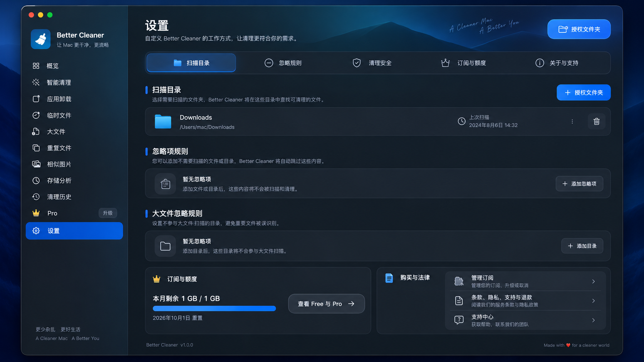Switch to the 订阅与额度 tab
644x362 pixels.
pos(463,63)
